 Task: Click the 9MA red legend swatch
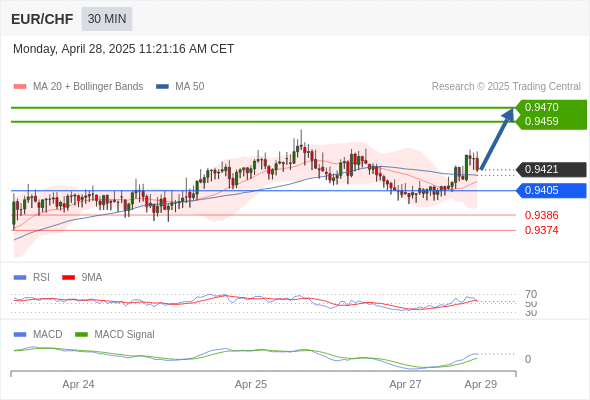(68, 278)
